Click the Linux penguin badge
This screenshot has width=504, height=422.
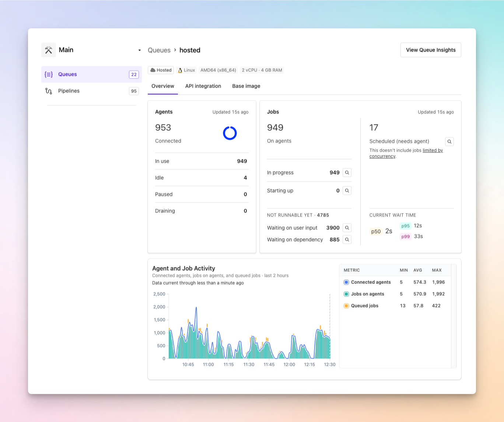click(186, 70)
